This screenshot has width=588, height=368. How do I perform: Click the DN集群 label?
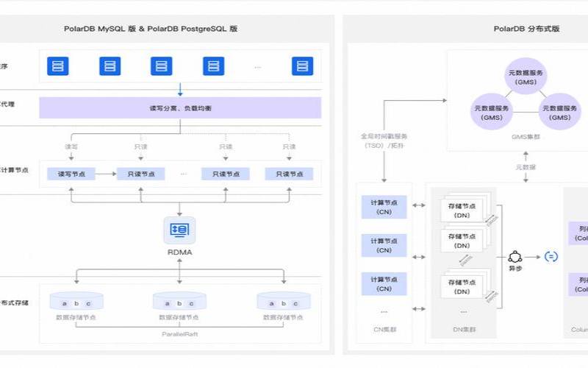point(465,329)
